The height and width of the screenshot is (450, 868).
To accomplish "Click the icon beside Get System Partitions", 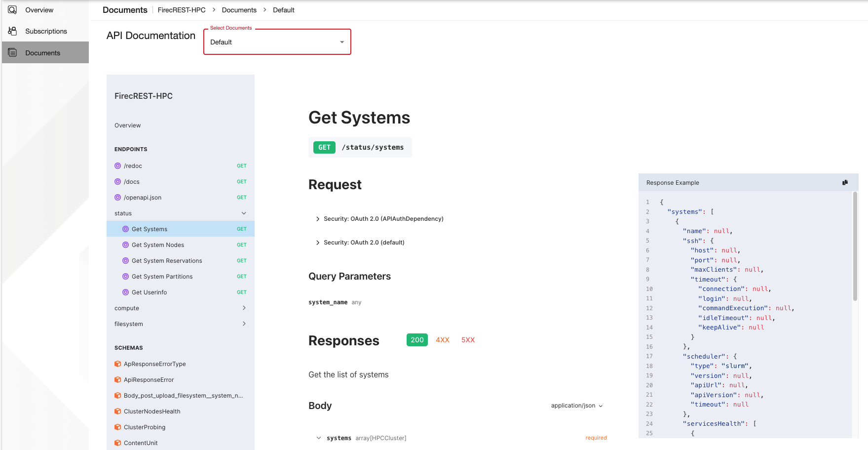I will tap(125, 277).
